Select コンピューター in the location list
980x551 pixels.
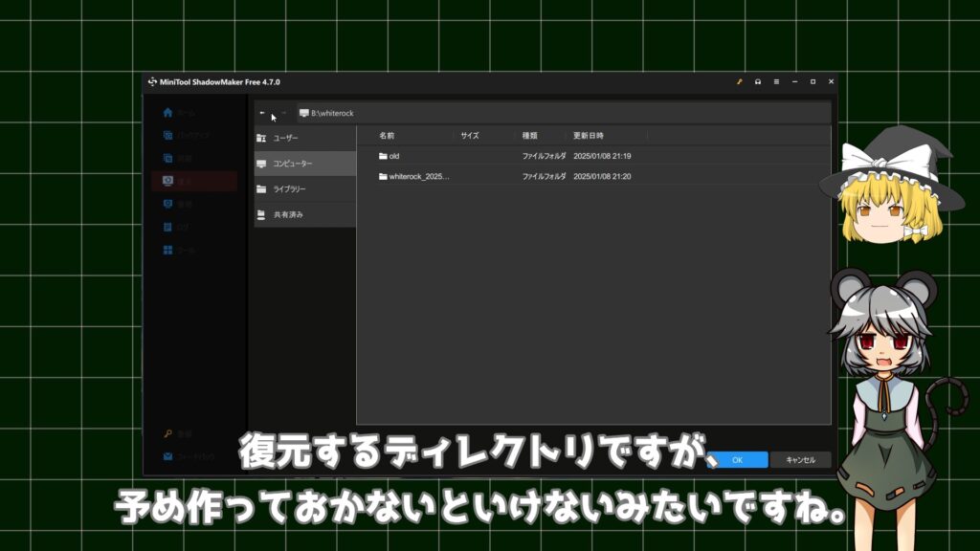point(305,164)
